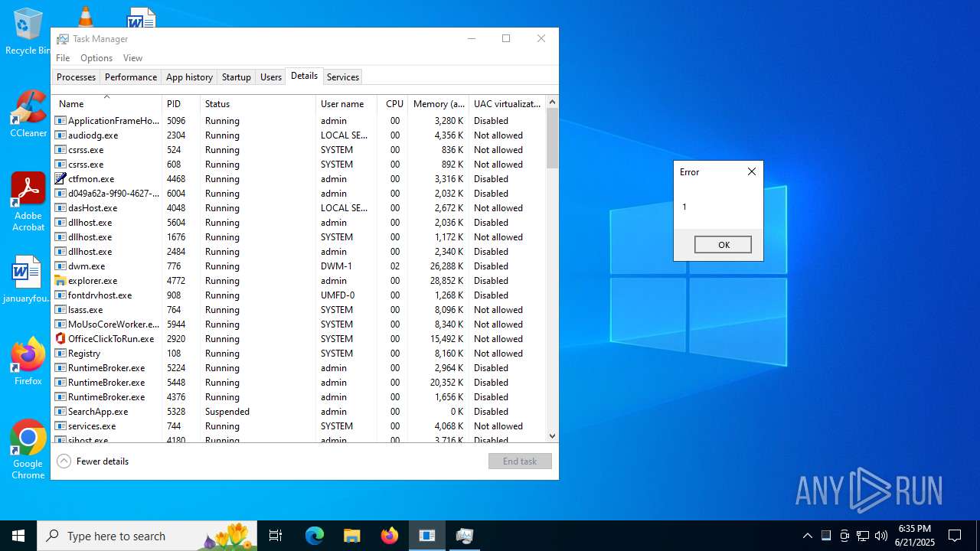Viewport: 980px width, 551px height.
Task: Click the audiodg.exe process icon
Action: 60,135
